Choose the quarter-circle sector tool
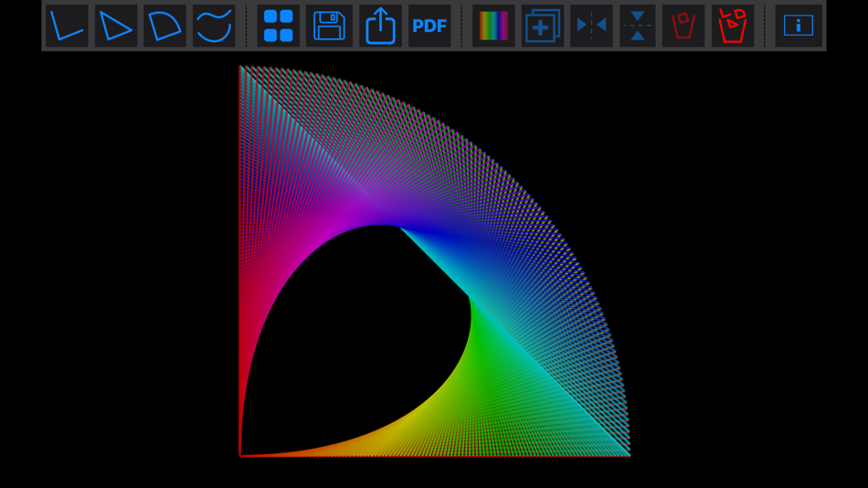Viewport: 868px width, 488px height. point(165,26)
